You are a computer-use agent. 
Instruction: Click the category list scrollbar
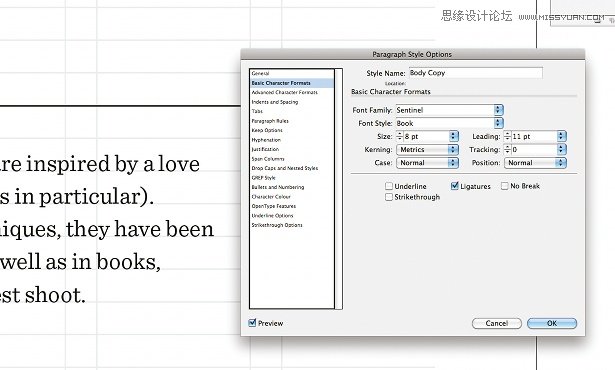coord(339,189)
